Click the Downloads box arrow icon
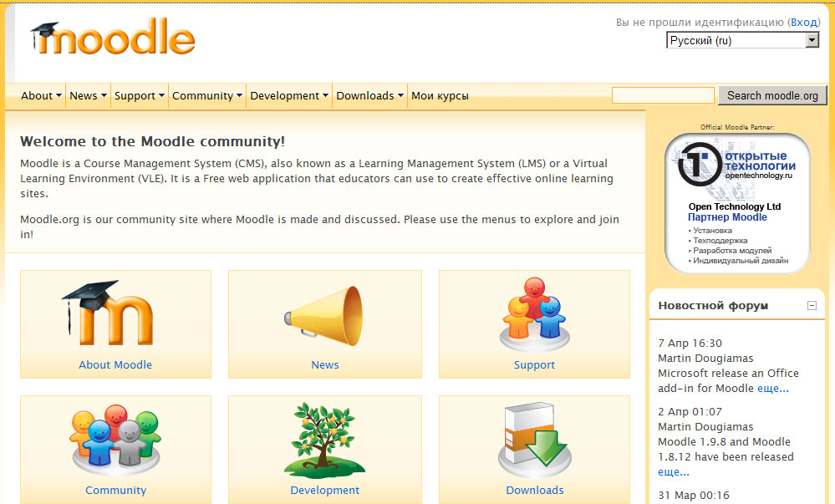The image size is (835, 504). [535, 440]
